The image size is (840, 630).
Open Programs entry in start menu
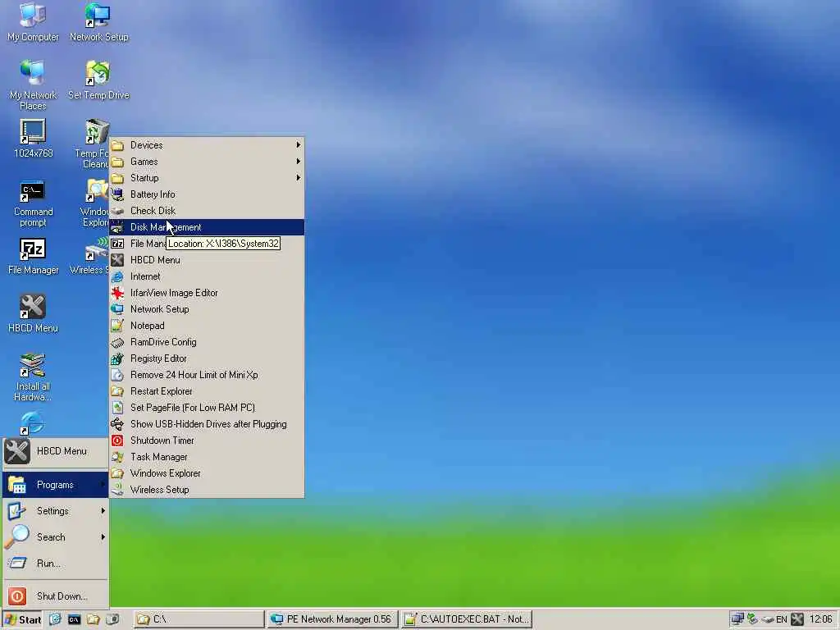pyautogui.click(x=56, y=485)
